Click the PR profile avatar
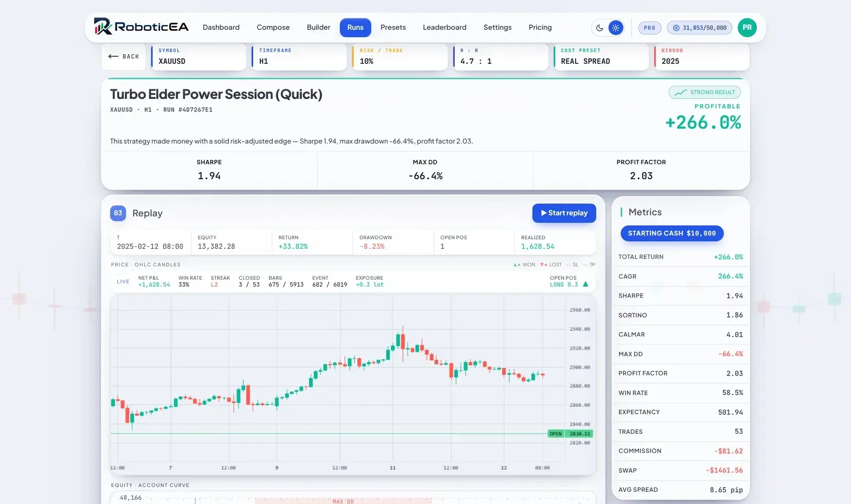The width and height of the screenshot is (851, 504). point(747,28)
